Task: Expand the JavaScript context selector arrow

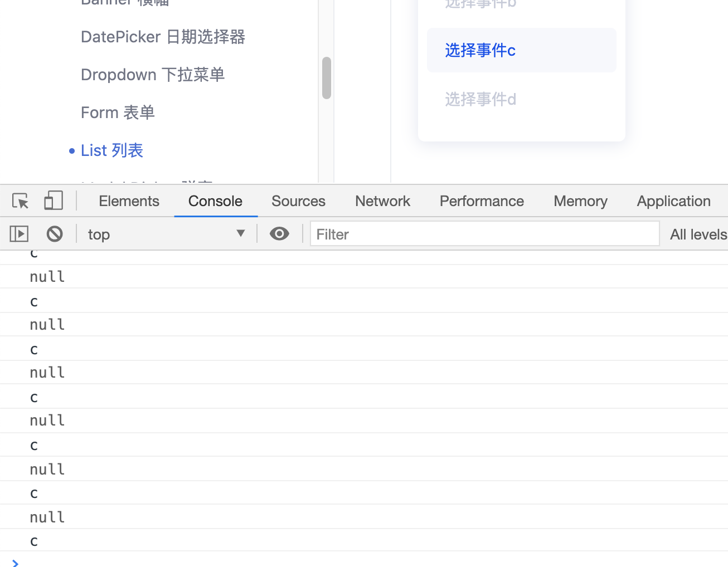Action: tap(240, 233)
